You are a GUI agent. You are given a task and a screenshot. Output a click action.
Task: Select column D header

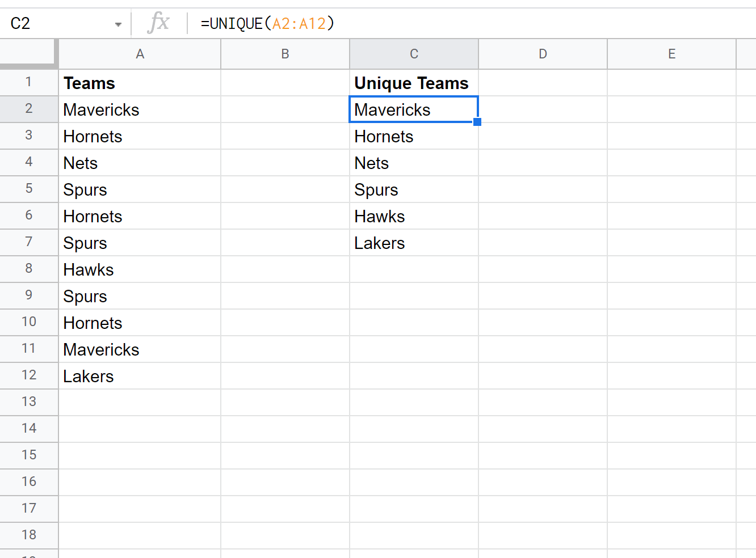543,54
